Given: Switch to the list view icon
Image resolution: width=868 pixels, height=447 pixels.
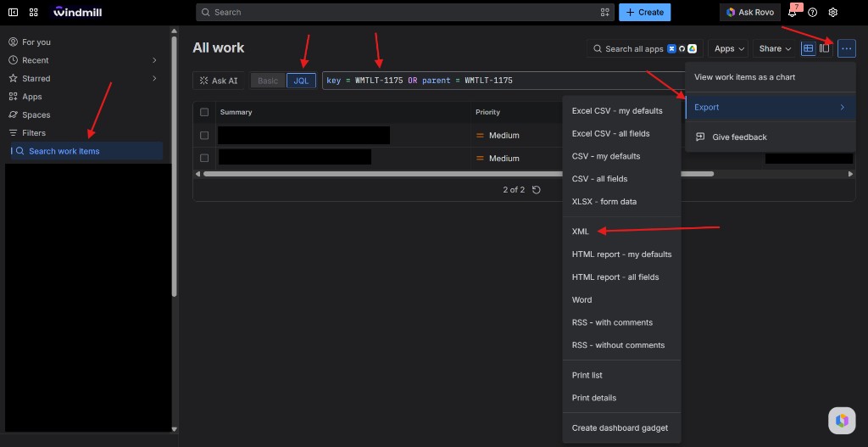Looking at the screenshot, I should coord(808,48).
